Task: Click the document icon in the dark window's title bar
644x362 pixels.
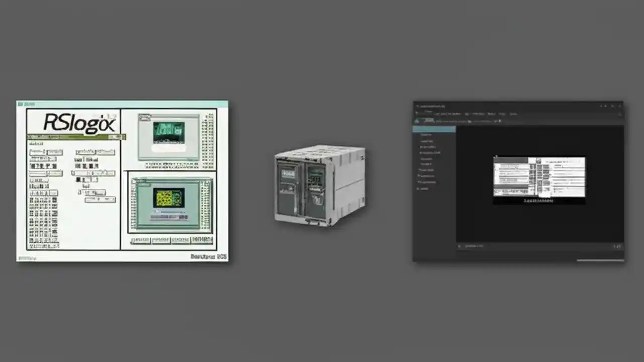Action: click(x=418, y=106)
